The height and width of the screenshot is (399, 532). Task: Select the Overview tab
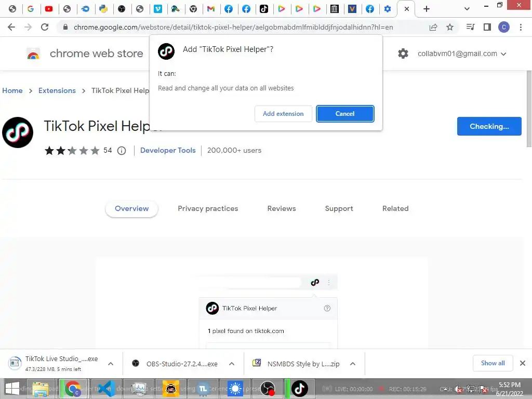click(x=131, y=209)
